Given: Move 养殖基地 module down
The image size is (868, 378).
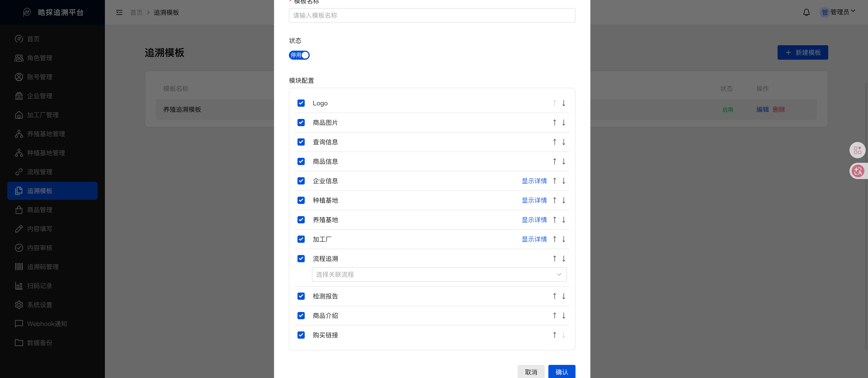Looking at the screenshot, I should click(x=563, y=220).
